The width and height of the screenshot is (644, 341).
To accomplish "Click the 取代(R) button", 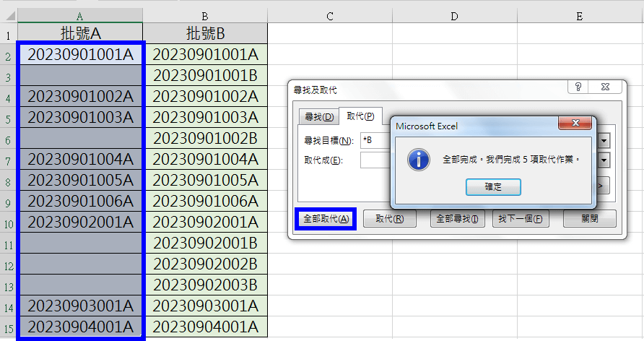I will pos(389,219).
